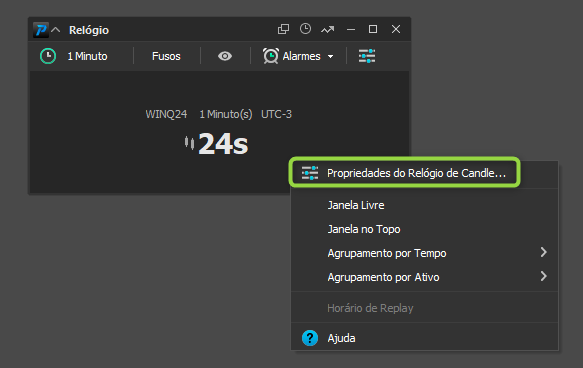This screenshot has height=368, width=583.
Task: Expand Agrupamento por Tempo arrow
Action: [544, 252]
